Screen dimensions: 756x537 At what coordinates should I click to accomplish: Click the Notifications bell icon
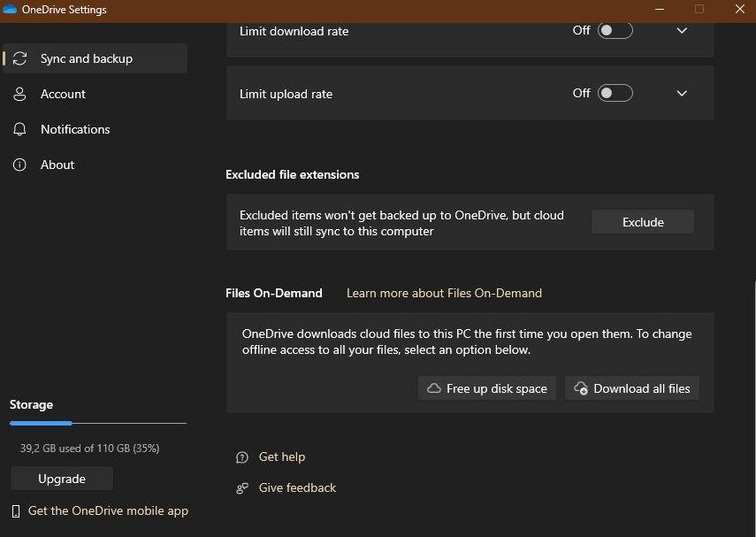pyautogui.click(x=19, y=129)
